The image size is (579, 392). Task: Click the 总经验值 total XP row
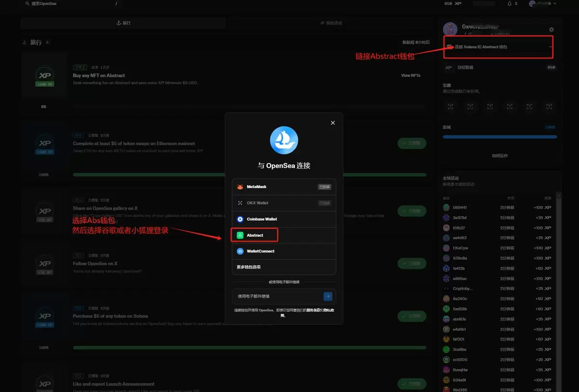500,68
